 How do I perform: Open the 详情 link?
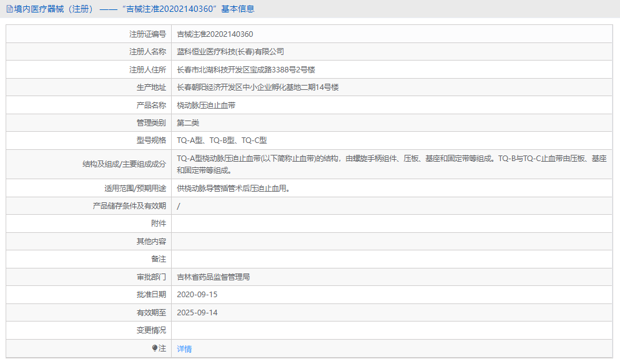(x=184, y=348)
